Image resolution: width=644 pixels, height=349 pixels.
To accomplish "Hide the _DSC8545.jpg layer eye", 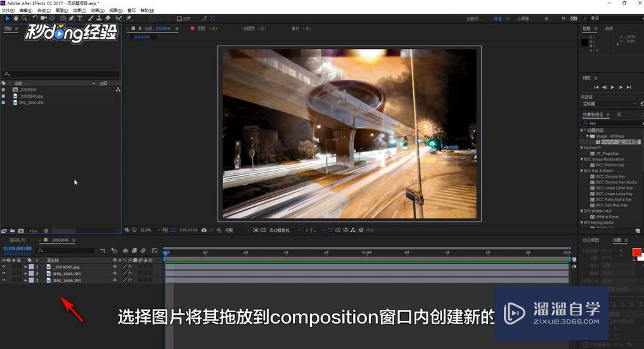I will point(4,267).
